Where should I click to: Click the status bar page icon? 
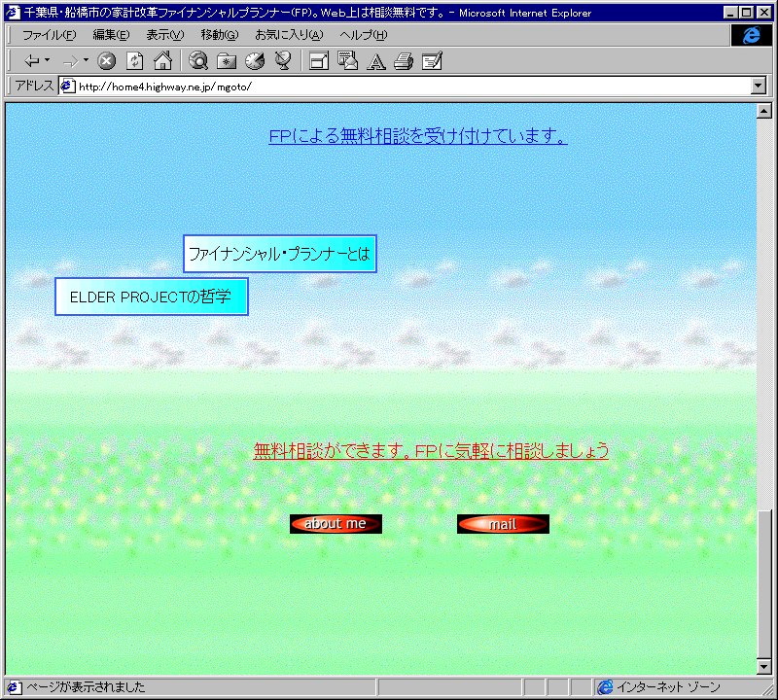(x=14, y=687)
